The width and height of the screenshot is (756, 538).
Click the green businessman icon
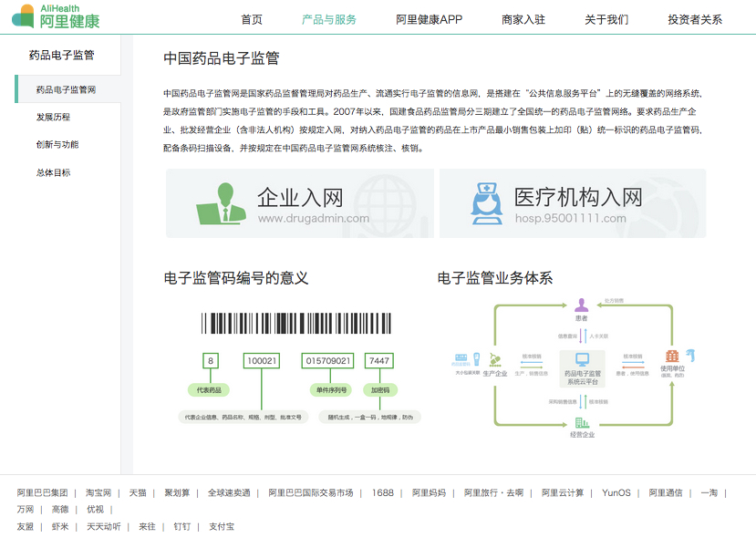tap(221, 203)
